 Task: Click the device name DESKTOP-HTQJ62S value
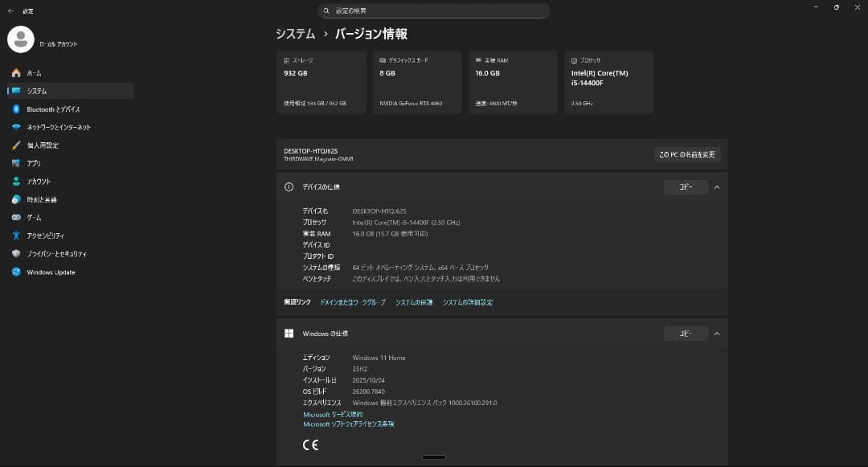click(x=379, y=211)
